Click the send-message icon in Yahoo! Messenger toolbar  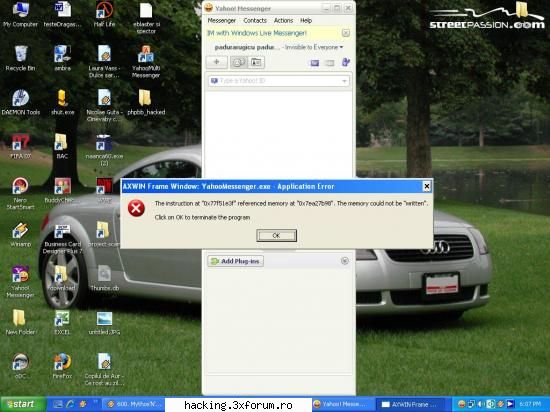tap(315, 63)
